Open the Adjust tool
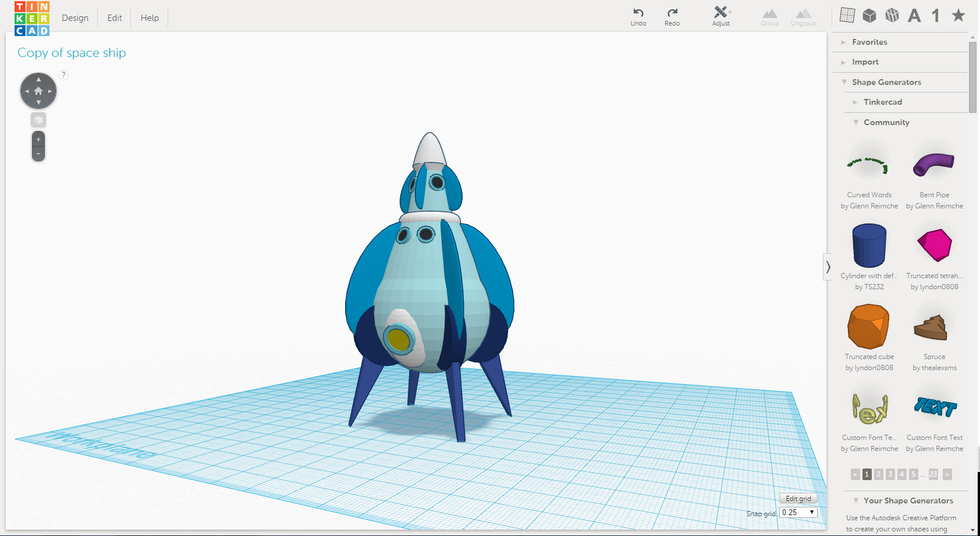980x536 pixels. (721, 16)
